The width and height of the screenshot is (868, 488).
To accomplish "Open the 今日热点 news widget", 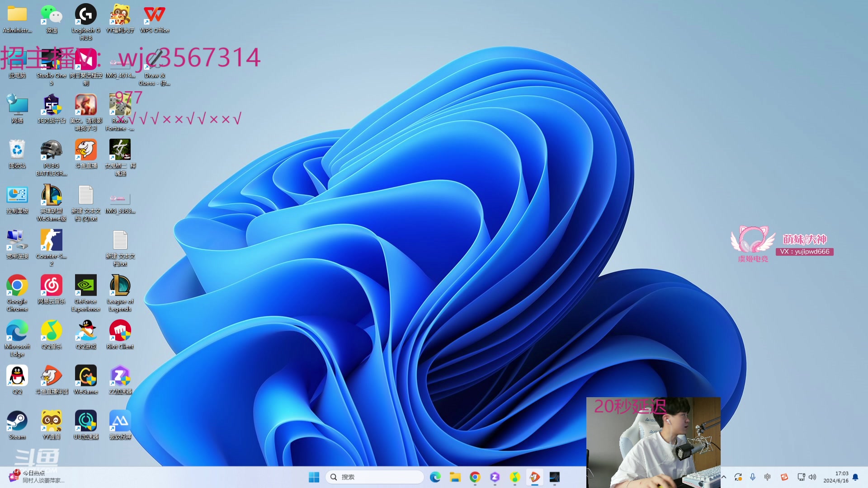I will pyautogui.click(x=37, y=477).
